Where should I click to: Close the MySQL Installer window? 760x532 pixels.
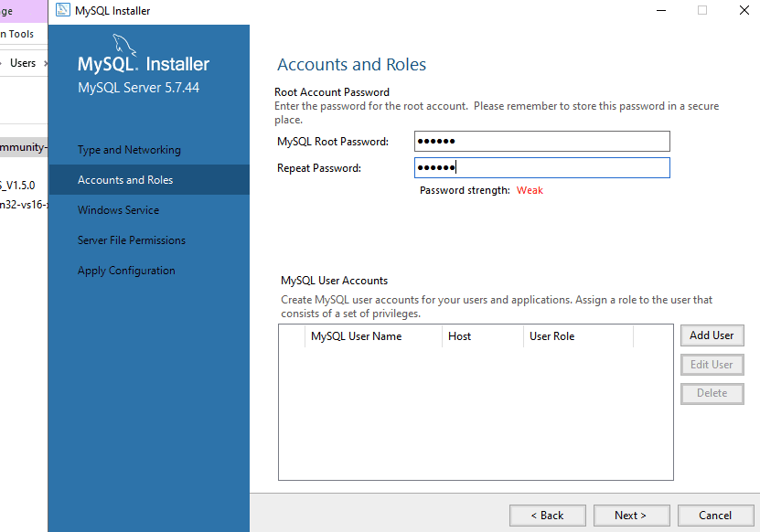tap(744, 11)
